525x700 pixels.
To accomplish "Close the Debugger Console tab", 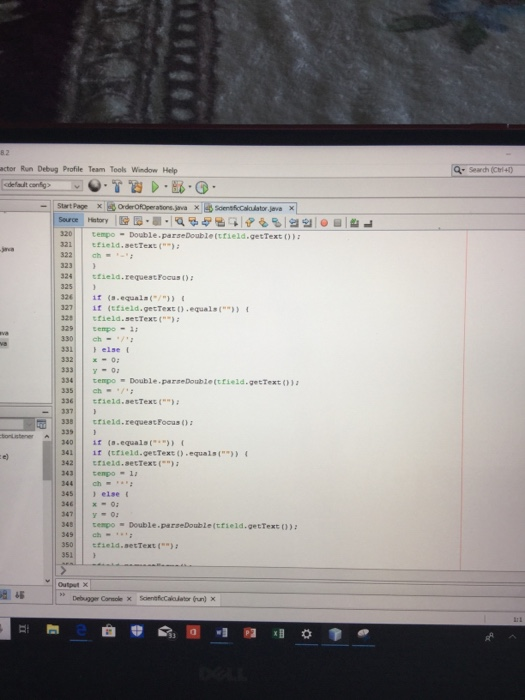I will point(129,599).
